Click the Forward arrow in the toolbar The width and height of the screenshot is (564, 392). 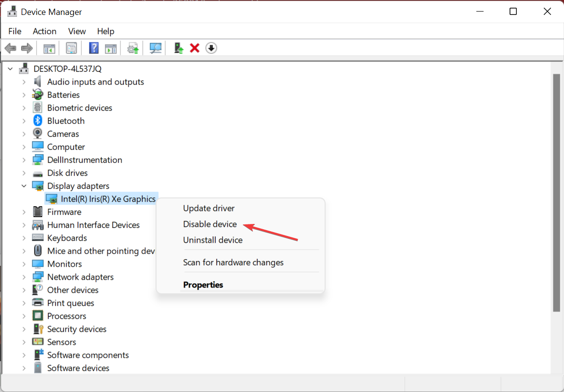[27, 48]
